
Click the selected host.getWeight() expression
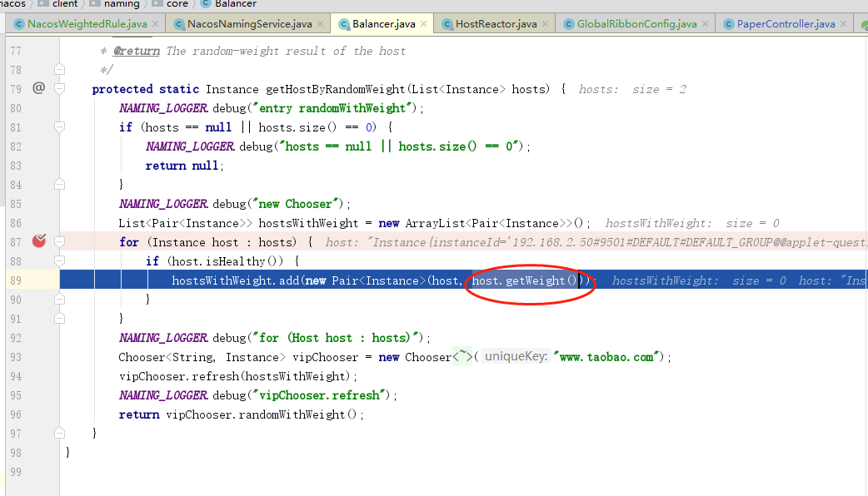click(524, 280)
